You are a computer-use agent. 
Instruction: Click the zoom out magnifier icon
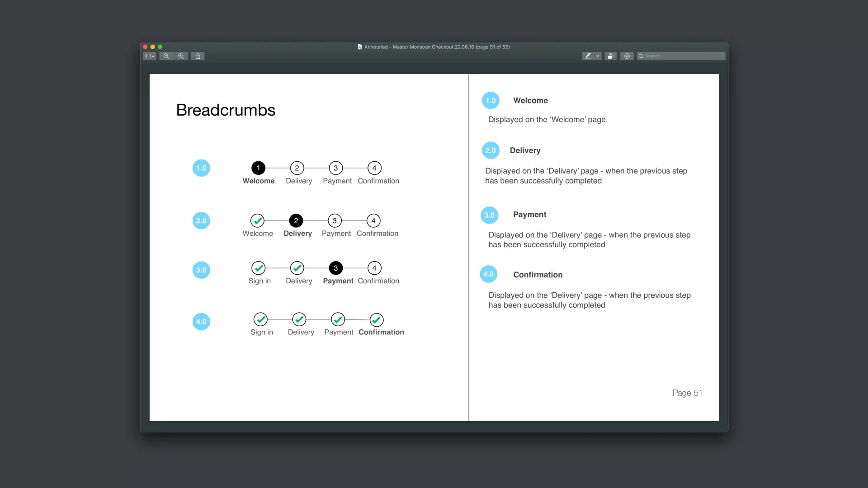click(166, 56)
